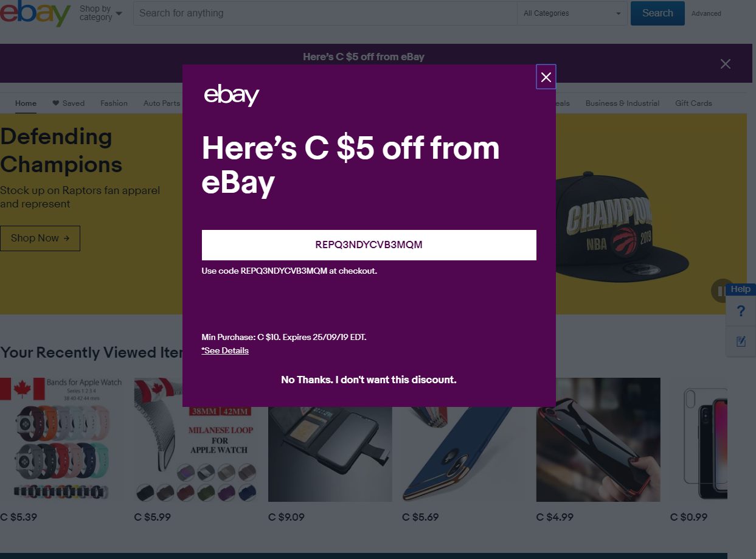Open the All Categories dropdown
The height and width of the screenshot is (559, 756).
point(572,13)
